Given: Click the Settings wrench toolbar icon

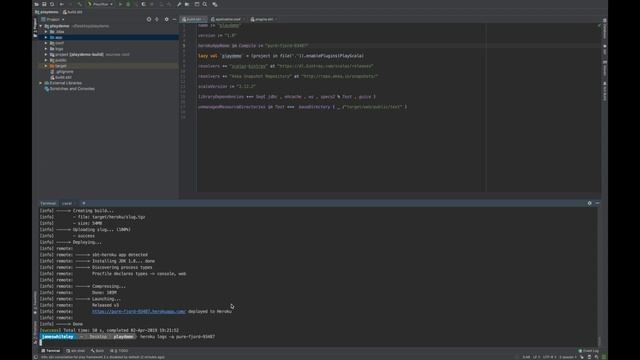Looking at the screenshot, I should click(179, 4).
